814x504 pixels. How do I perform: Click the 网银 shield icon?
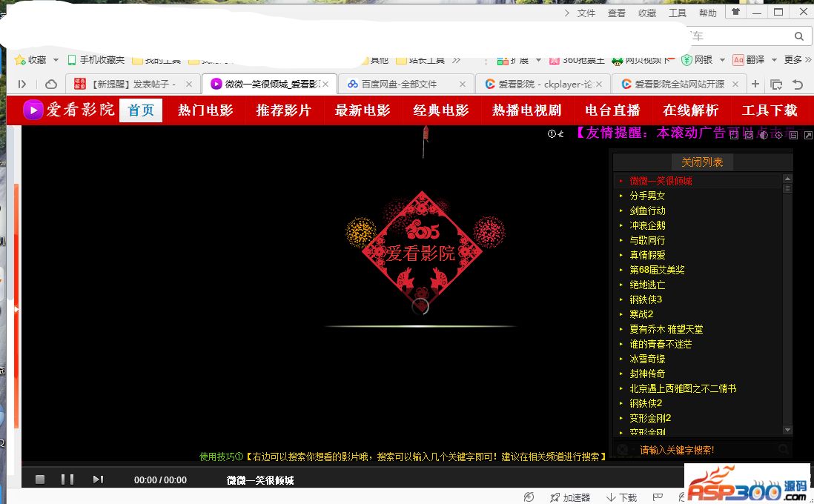click(686, 60)
